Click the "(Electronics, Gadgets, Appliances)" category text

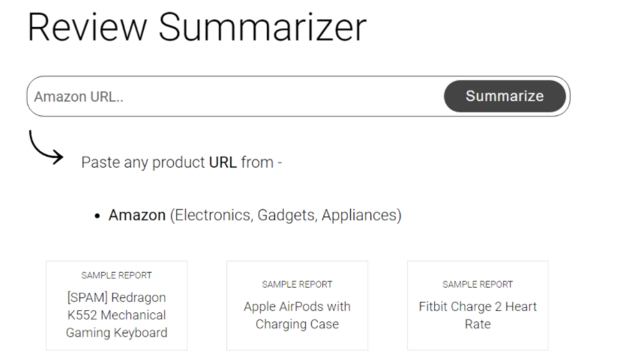pyautogui.click(x=286, y=216)
